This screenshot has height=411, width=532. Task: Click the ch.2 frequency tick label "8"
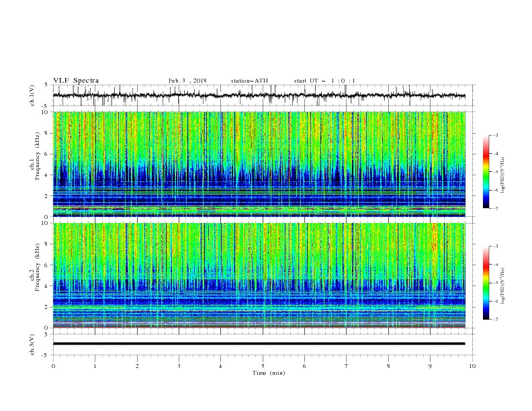coord(47,244)
